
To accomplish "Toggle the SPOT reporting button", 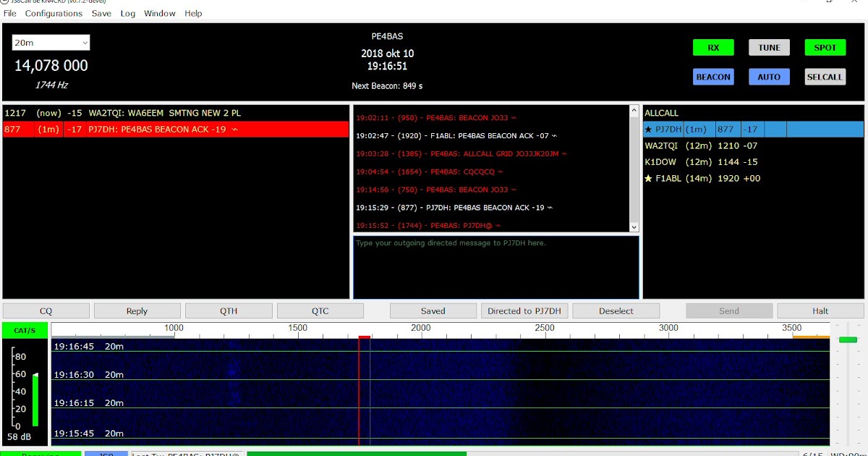I will (x=825, y=47).
